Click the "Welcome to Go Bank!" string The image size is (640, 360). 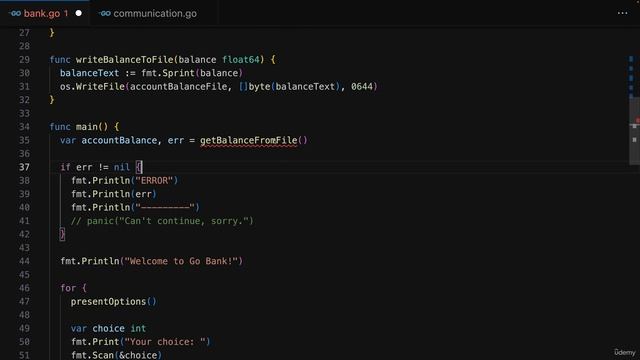[x=181, y=261]
